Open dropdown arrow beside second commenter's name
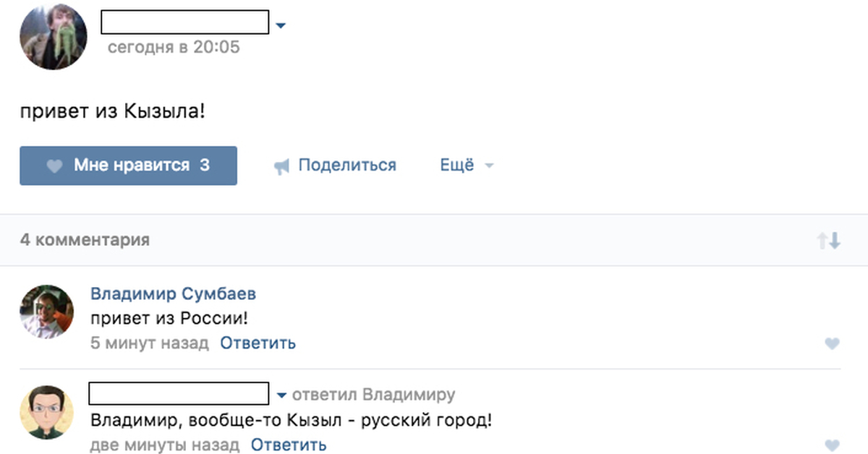 [282, 395]
